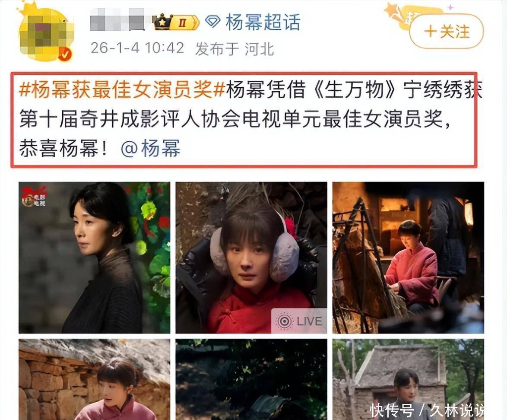Image resolution: width=507 pixels, height=420 pixels.
Task: Open photo of woman in dark sweater
Action: pyautogui.click(x=95, y=258)
